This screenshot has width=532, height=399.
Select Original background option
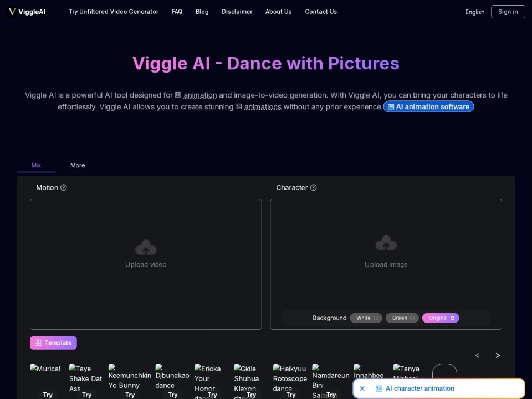(441, 318)
